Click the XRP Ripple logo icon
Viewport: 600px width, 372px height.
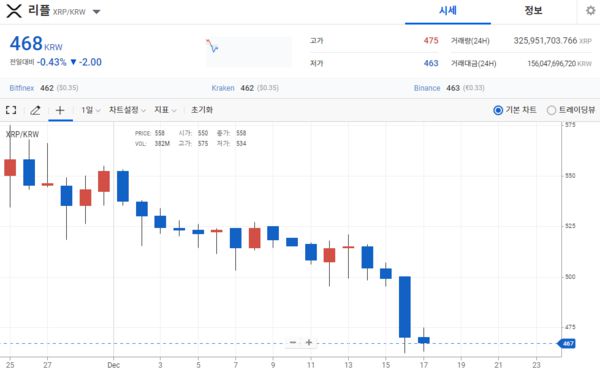point(14,11)
